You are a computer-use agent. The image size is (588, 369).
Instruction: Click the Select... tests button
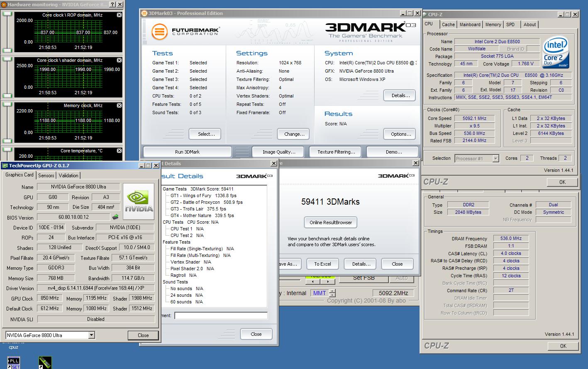[x=205, y=134]
